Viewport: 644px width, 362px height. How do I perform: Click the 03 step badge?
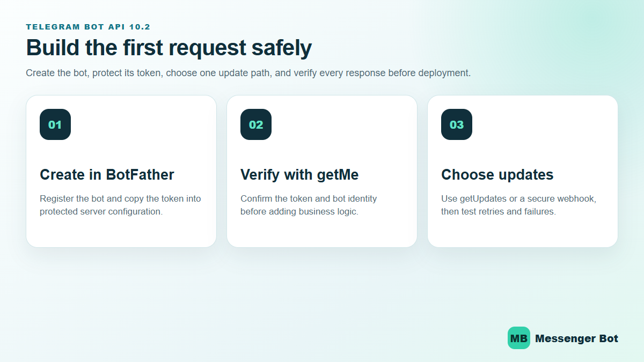[x=457, y=124]
